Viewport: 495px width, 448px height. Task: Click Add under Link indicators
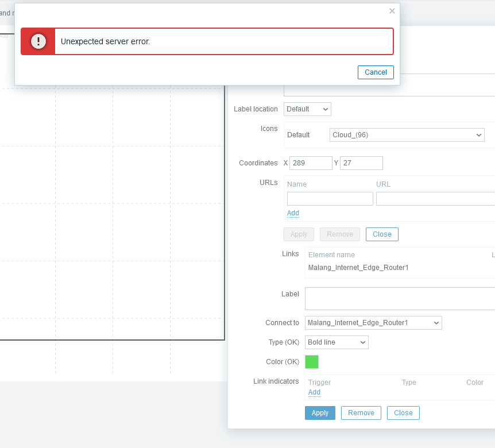click(x=314, y=392)
